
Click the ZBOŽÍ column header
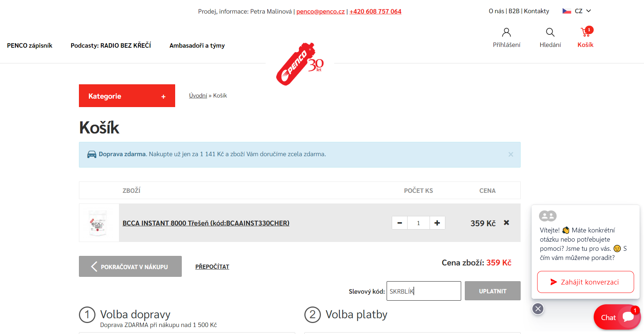(131, 190)
